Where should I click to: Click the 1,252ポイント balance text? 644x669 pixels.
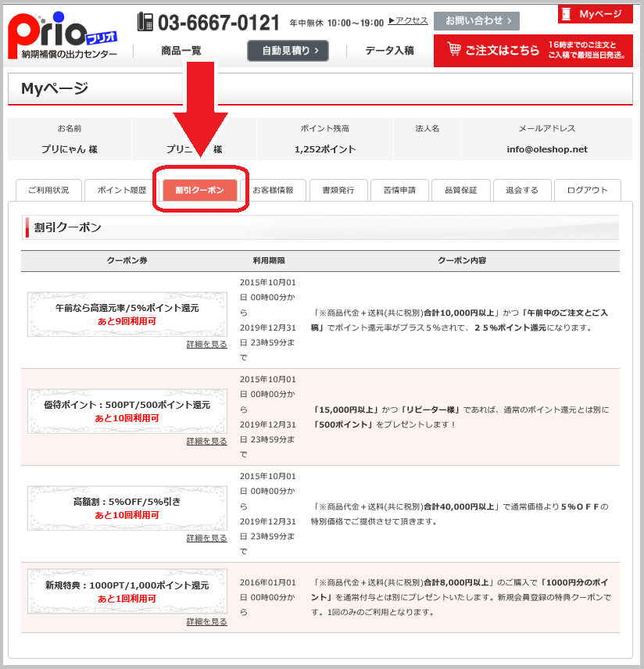[x=325, y=149]
